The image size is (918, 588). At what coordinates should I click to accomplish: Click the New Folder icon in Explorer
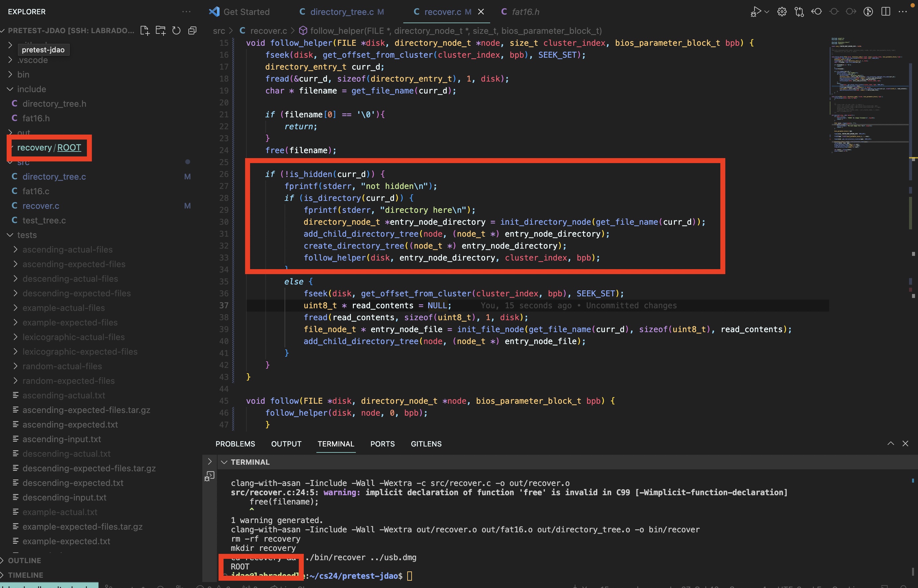[x=161, y=30]
